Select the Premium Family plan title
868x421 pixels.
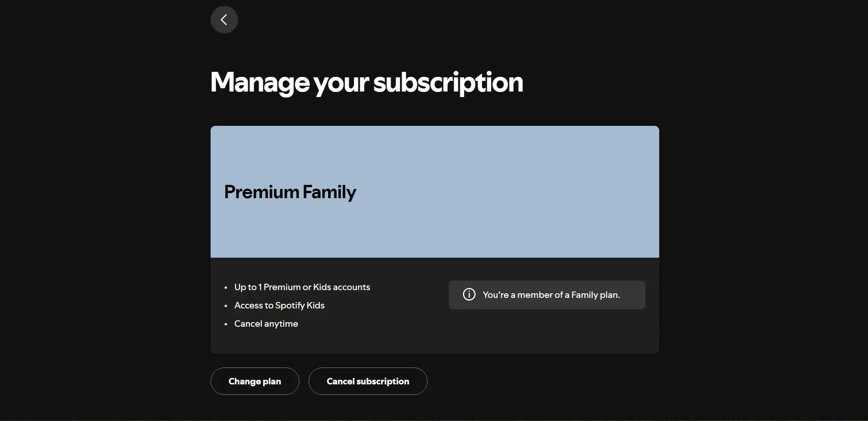(290, 192)
